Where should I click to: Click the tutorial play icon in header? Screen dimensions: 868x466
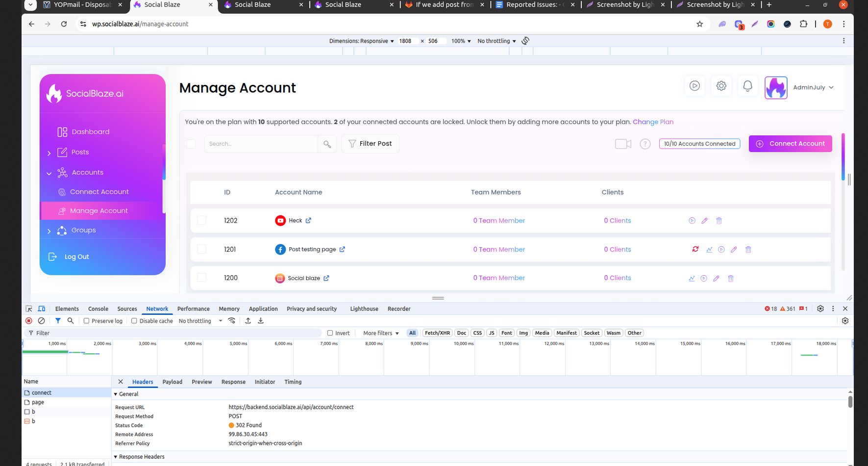point(694,86)
